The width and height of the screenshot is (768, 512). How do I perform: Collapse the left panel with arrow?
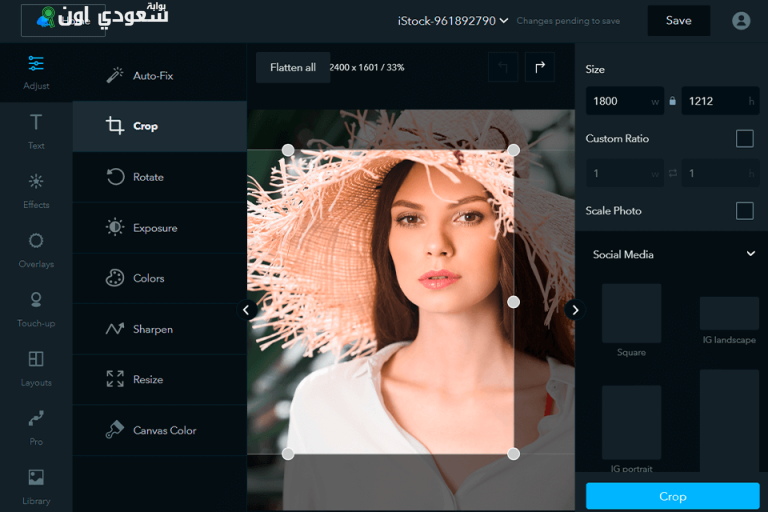click(x=246, y=310)
